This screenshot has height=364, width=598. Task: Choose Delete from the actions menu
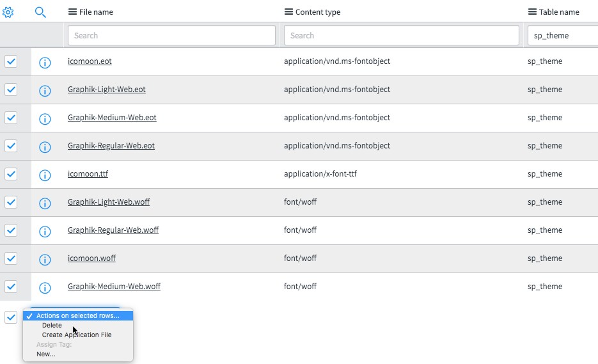[52, 326]
